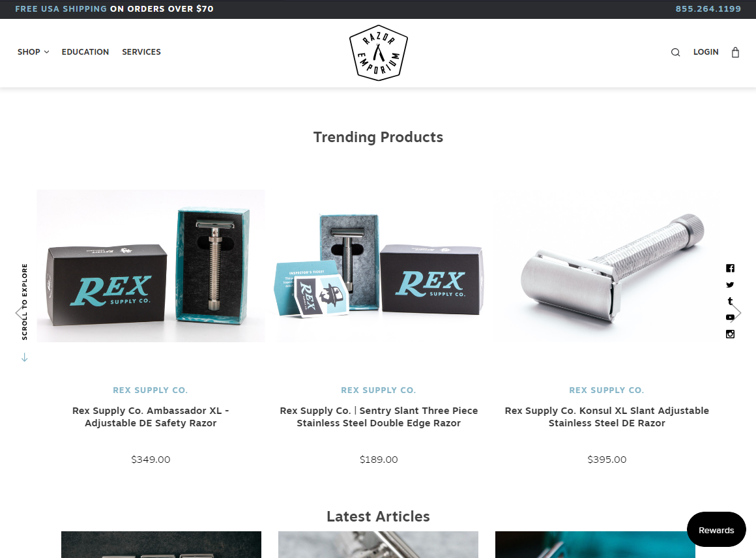Open the Instagram social icon
The image size is (756, 558).
[730, 334]
